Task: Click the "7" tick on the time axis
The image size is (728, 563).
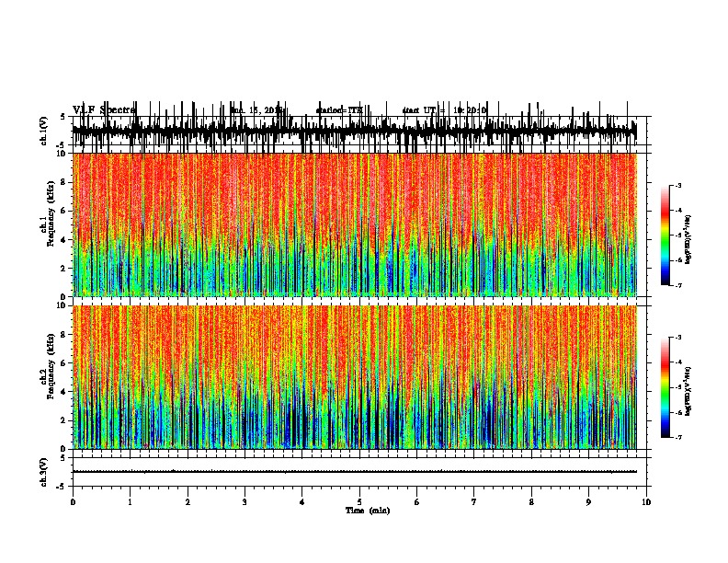Action: coord(474,501)
